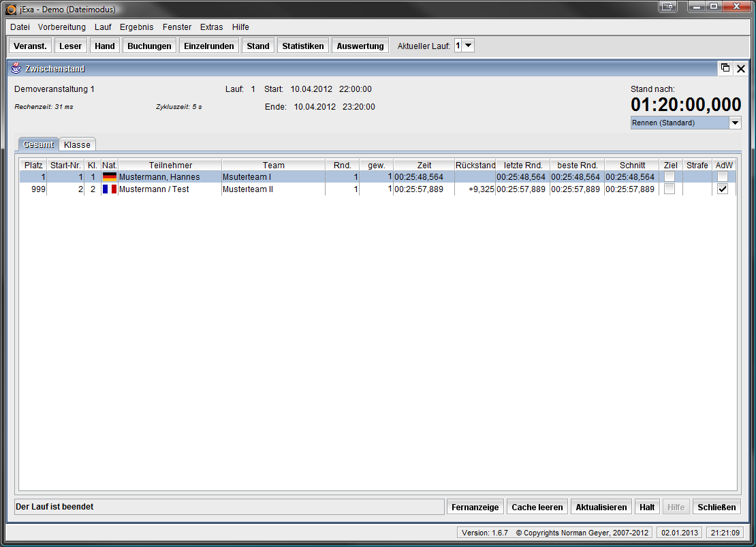The image size is (756, 547).
Task: Open Statistiken from the toolbar
Action: [x=303, y=46]
